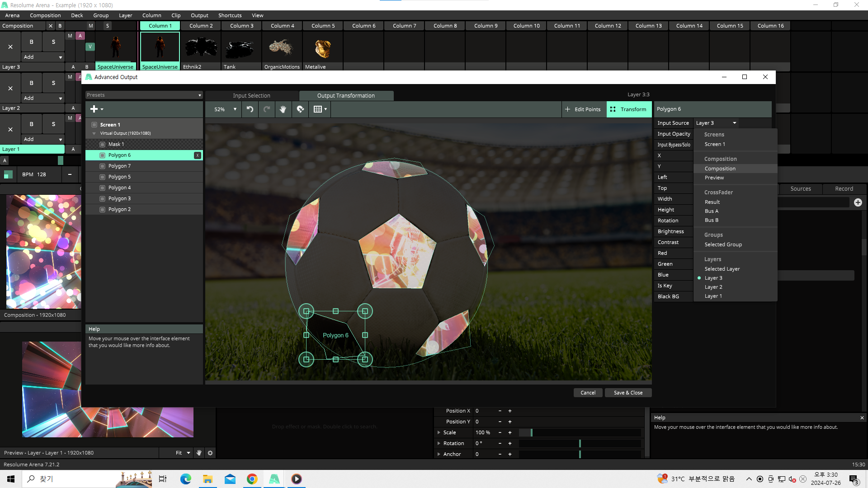Toggle the Mask 1 enable checkbox

point(102,145)
